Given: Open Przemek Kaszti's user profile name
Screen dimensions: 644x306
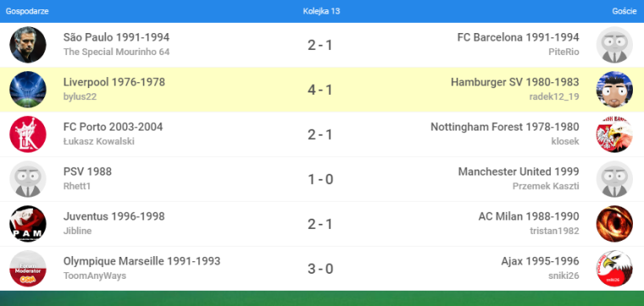Looking at the screenshot, I should tap(546, 186).
